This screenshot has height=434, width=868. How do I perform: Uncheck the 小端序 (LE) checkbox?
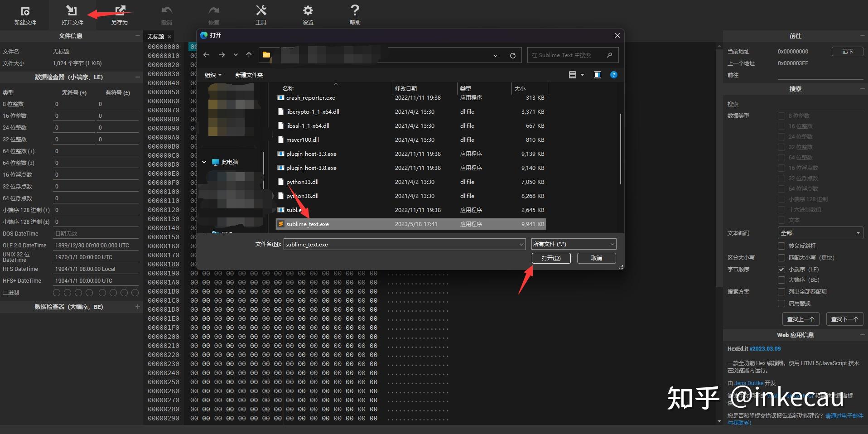[781, 270]
